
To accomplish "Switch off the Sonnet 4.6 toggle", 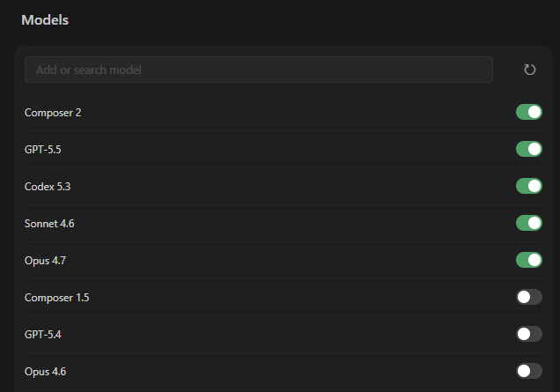I will [529, 223].
